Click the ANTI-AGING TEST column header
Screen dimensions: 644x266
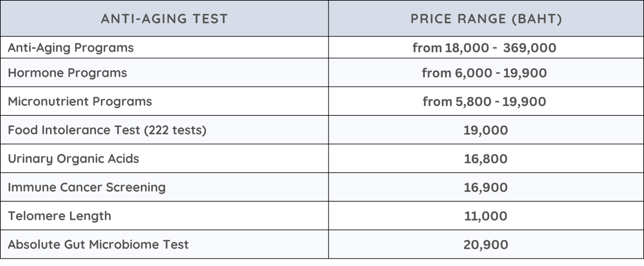tap(164, 19)
